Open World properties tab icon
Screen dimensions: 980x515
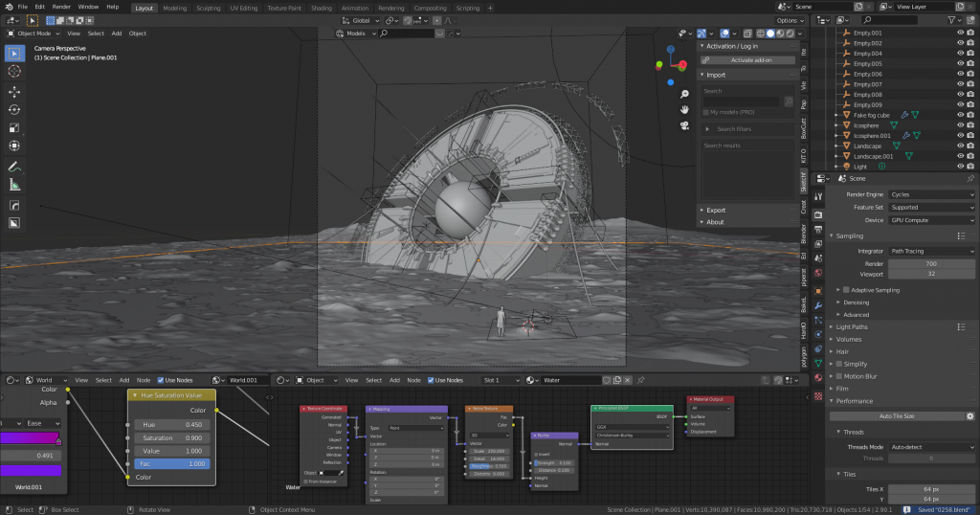click(818, 273)
